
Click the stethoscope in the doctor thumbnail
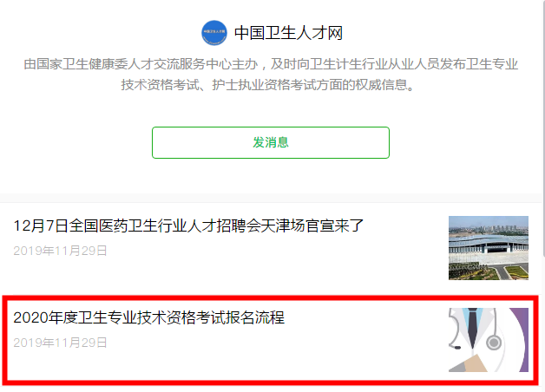pos(493,343)
